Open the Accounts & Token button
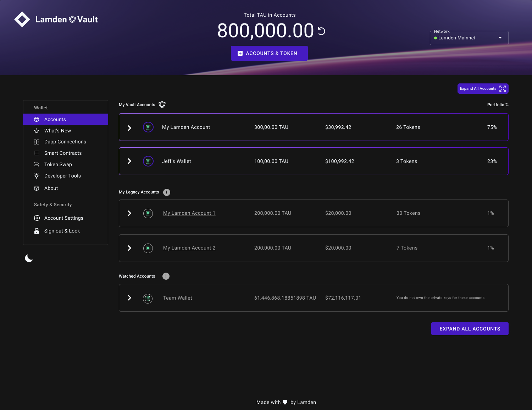Viewport: 532px width, 410px height. 269,53
